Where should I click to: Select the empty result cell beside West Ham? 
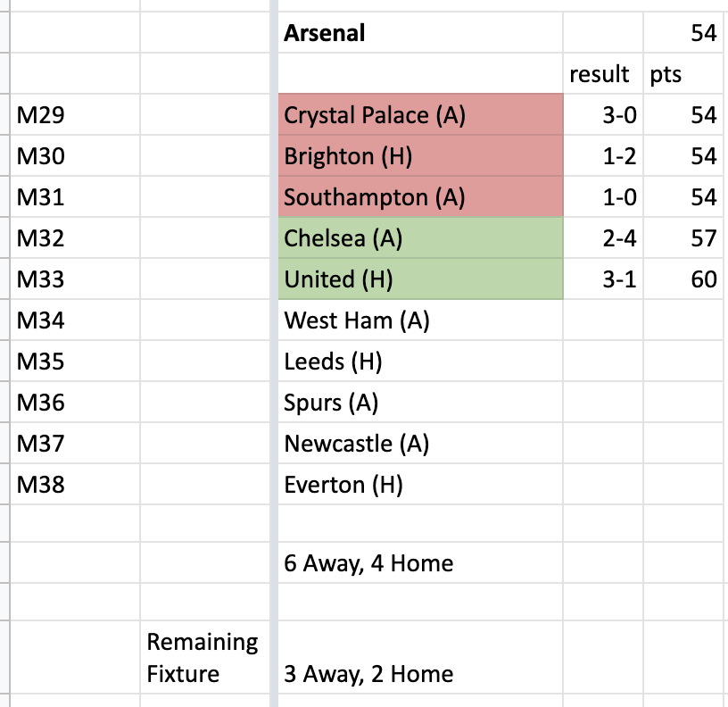[x=603, y=320]
